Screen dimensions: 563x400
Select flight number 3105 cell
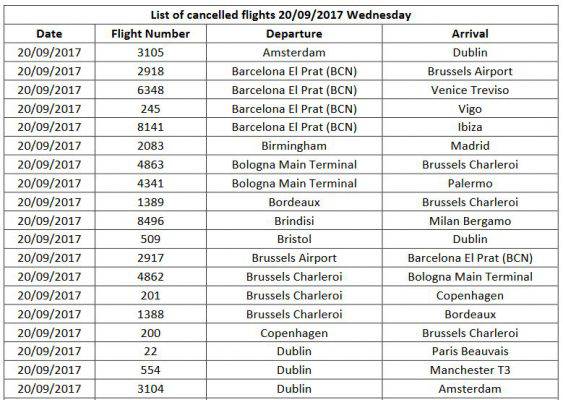[150, 52]
